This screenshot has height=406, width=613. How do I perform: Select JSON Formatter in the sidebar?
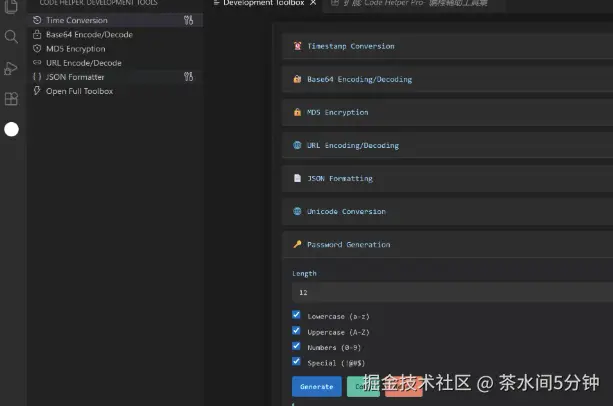(115, 77)
